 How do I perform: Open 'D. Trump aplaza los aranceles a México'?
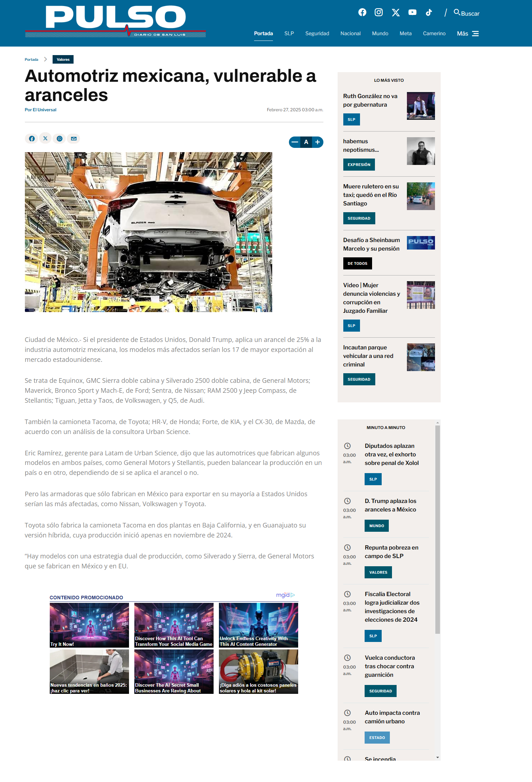(391, 505)
